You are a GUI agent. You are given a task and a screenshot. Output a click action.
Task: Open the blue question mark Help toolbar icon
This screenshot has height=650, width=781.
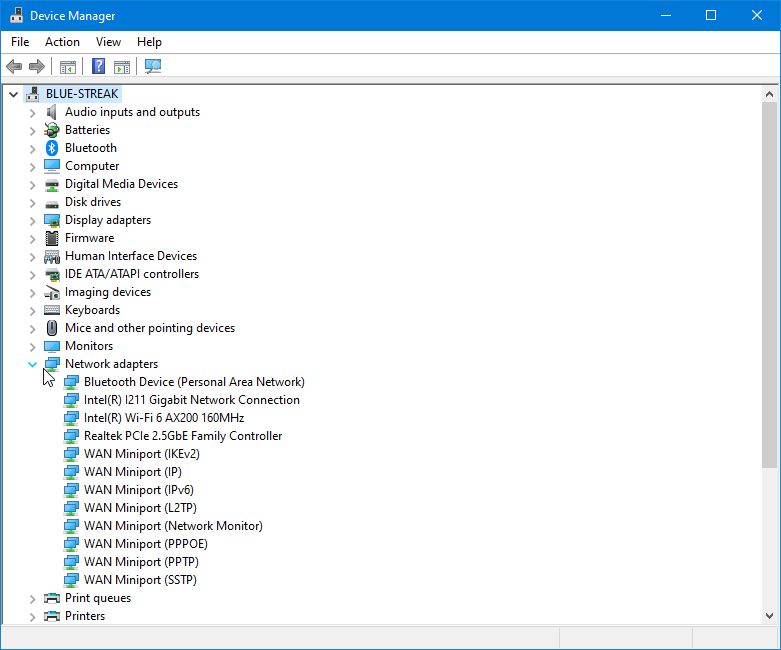[99, 66]
